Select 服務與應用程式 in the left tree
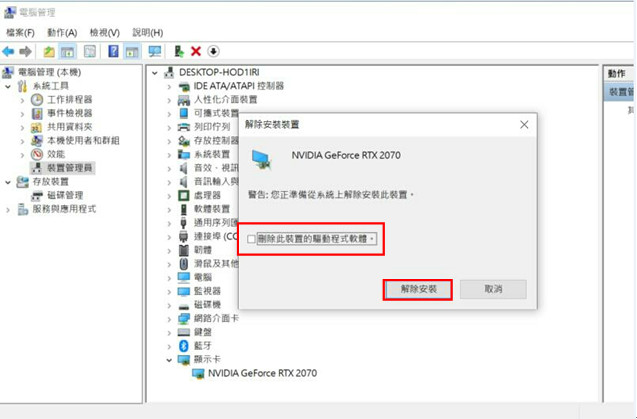637x419 pixels. click(x=64, y=209)
